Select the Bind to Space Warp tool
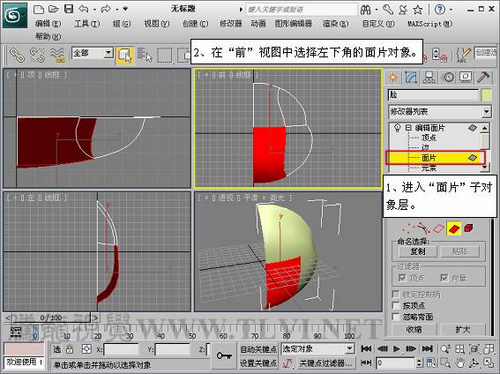This screenshot has width=500, height=374. [57, 55]
